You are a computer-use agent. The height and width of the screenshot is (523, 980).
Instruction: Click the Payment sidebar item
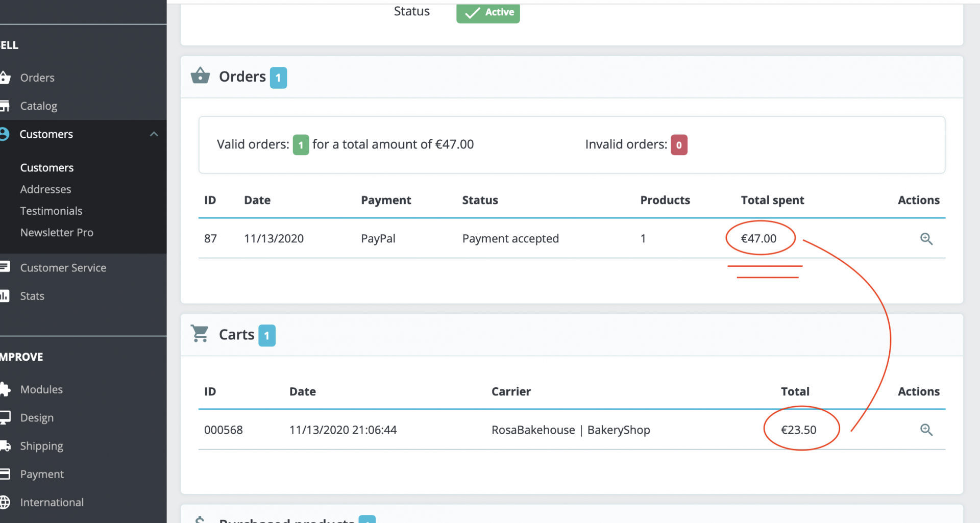42,474
